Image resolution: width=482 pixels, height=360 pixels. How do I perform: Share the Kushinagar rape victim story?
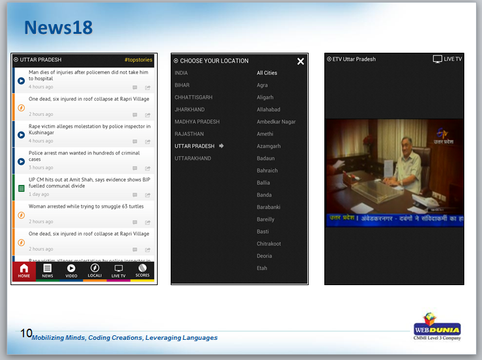point(147,142)
